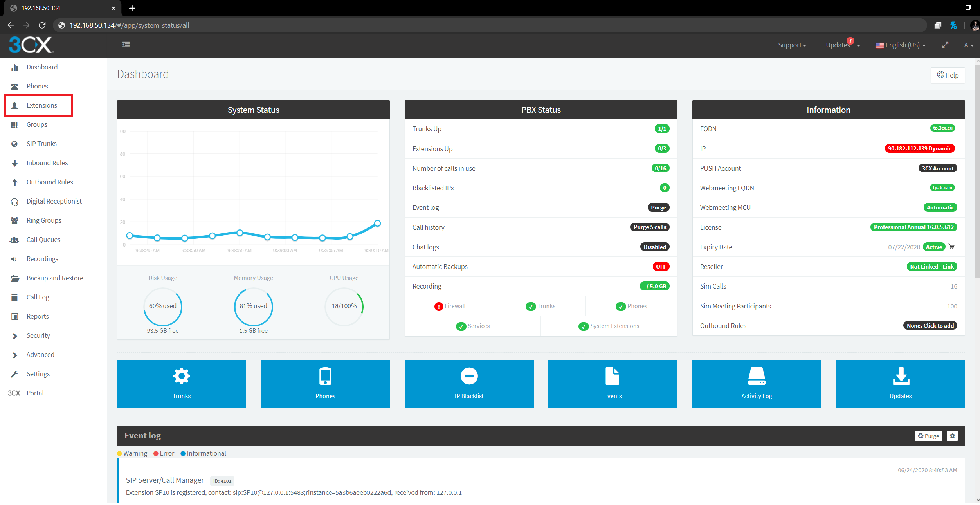Click the sidebar collapse hamburger icon
The height and width of the screenshot is (505, 980).
click(126, 45)
